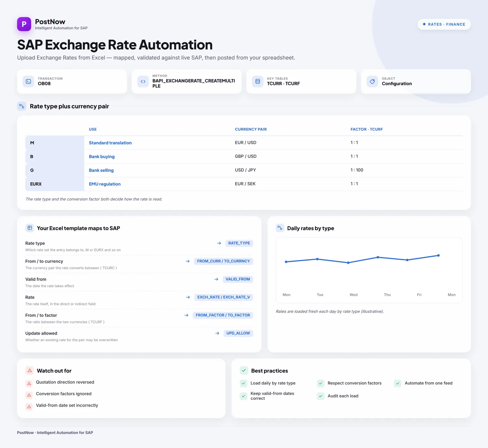Click warning icon for 'Quotation direction reversed'
488x448 pixels.
tap(29, 383)
